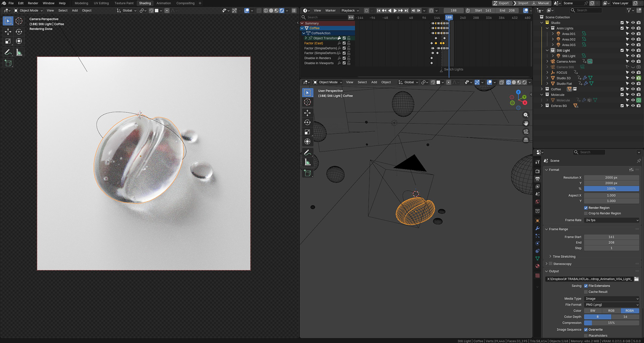Click the Add Cube tool in right viewport
Screen dimensions: 644x343
(x=307, y=173)
